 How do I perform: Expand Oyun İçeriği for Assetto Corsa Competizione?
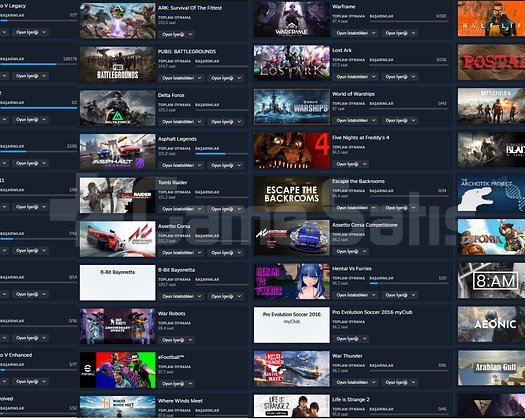point(351,252)
